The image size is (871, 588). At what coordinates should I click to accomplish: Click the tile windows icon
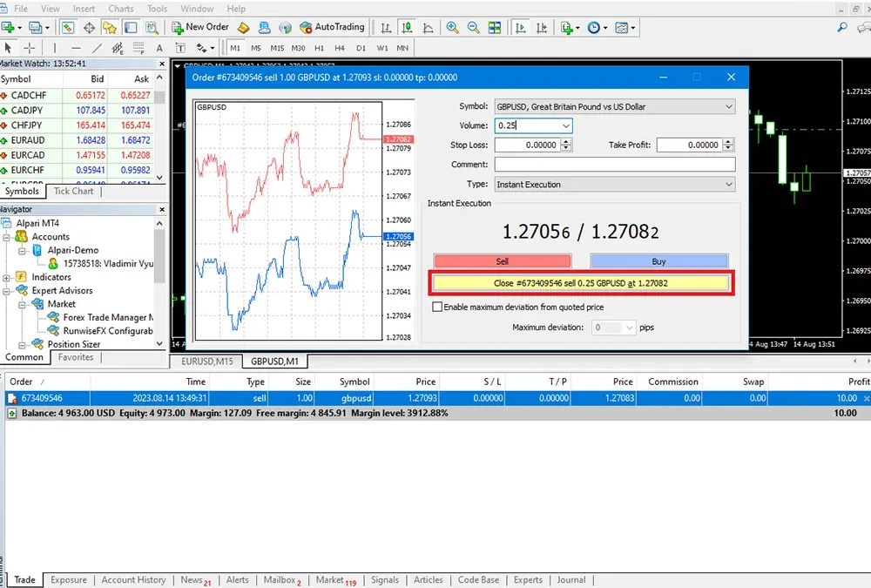495,28
